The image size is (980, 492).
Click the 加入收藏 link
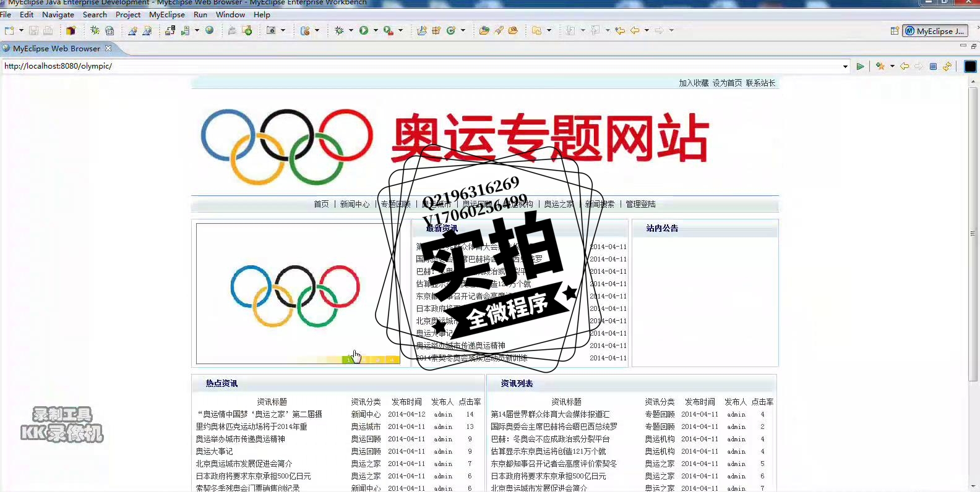(x=694, y=83)
